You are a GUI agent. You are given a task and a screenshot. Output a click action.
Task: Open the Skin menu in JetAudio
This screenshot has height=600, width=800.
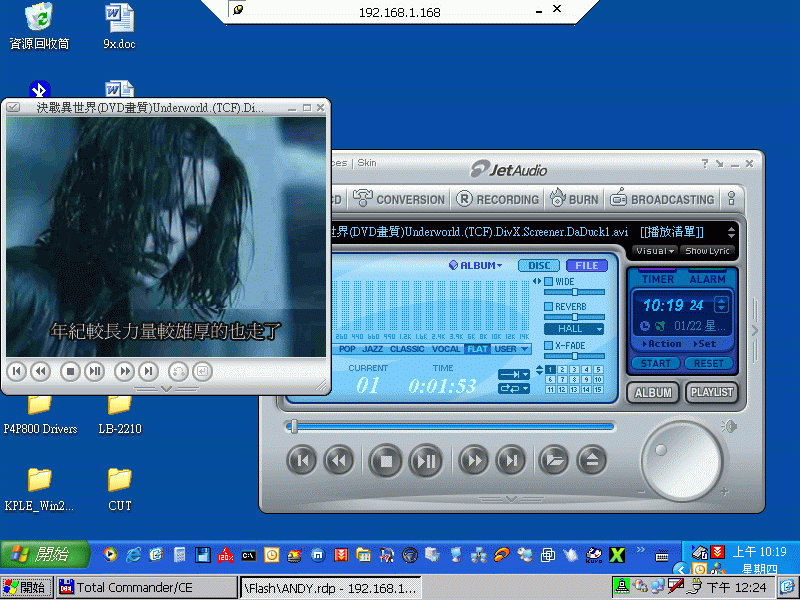[367, 163]
